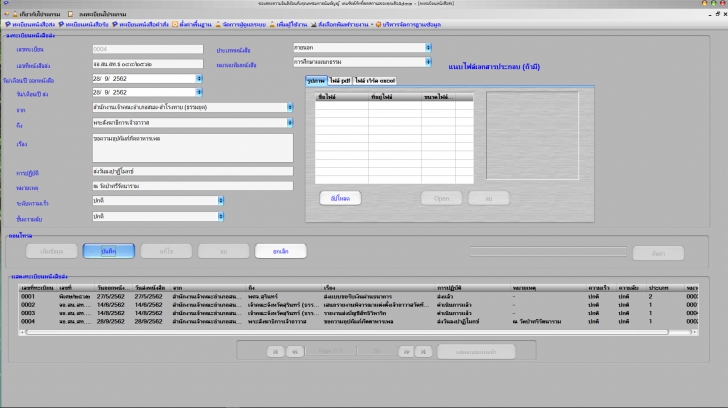Select record row 0001

point(358,296)
